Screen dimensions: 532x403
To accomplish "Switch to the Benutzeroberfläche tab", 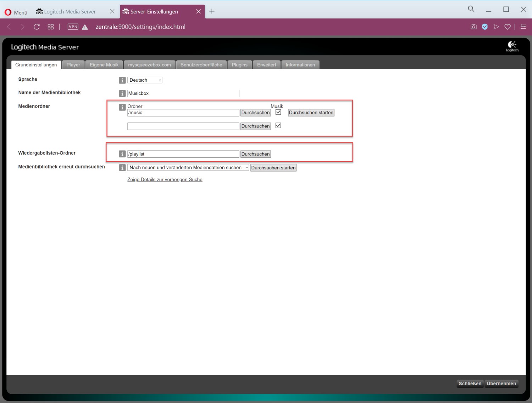I will (201, 65).
